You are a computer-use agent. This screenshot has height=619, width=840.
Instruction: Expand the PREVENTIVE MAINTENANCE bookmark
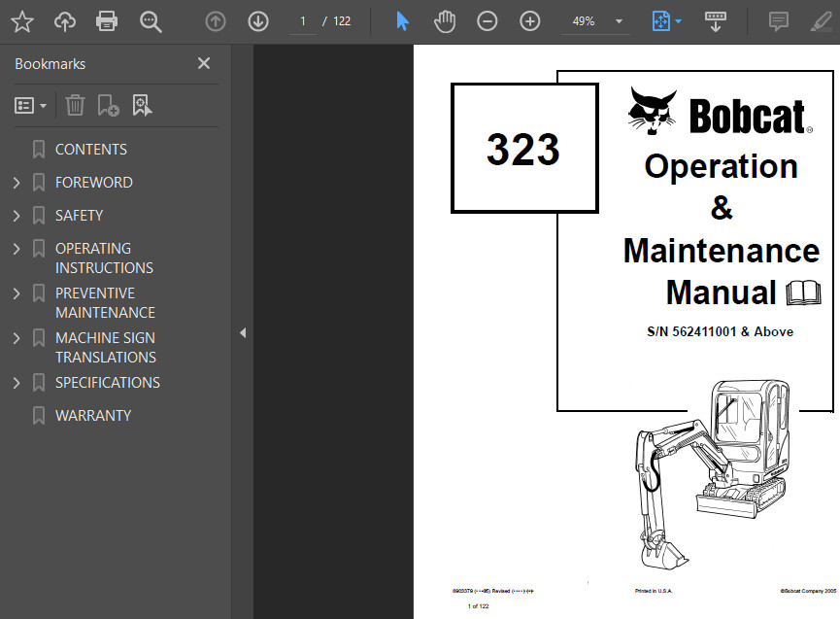coord(17,293)
